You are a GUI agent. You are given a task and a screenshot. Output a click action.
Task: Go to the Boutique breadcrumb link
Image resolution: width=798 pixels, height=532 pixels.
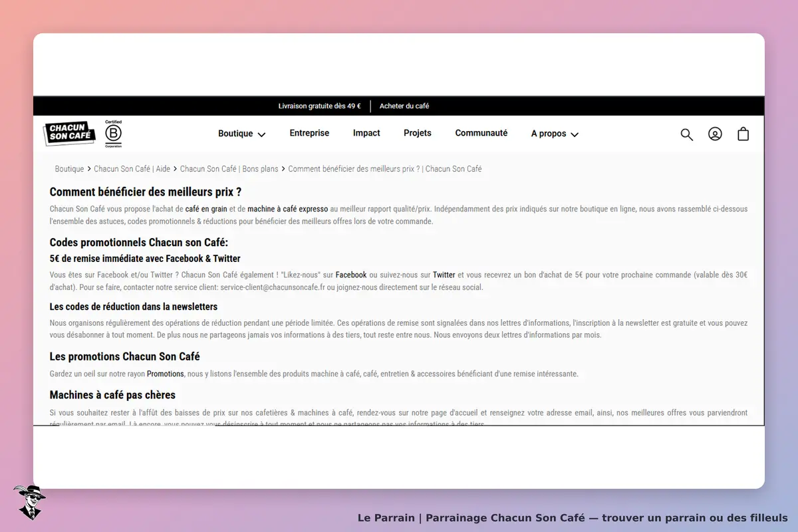69,169
